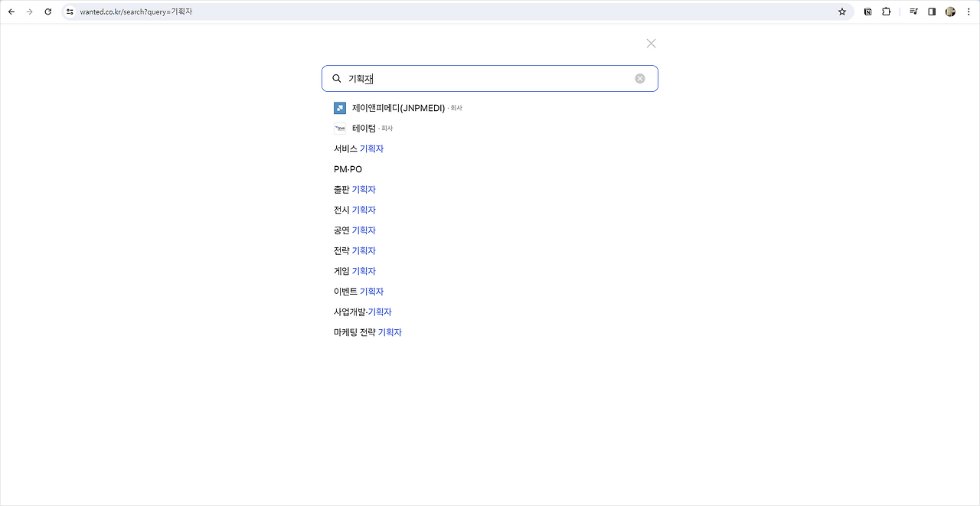Select suggestion 마케팅 전략 기획자
Image resolution: width=980 pixels, height=506 pixels.
coord(367,332)
